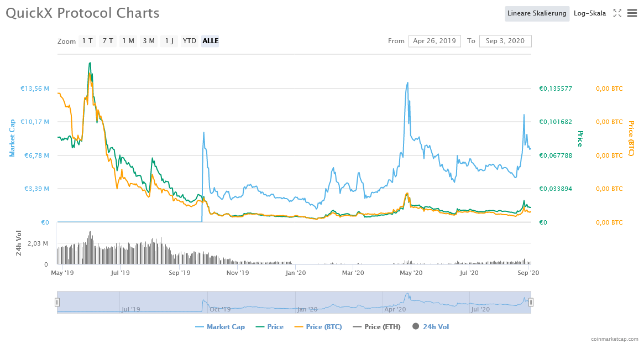Edit the To date field
The height and width of the screenshot is (343, 644).
coord(505,41)
